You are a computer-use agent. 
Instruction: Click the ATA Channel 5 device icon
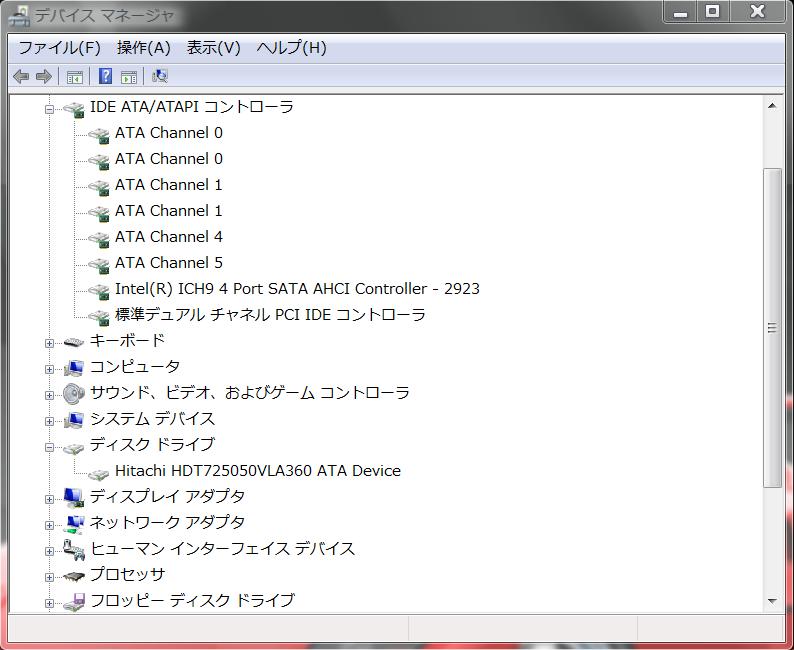point(99,265)
